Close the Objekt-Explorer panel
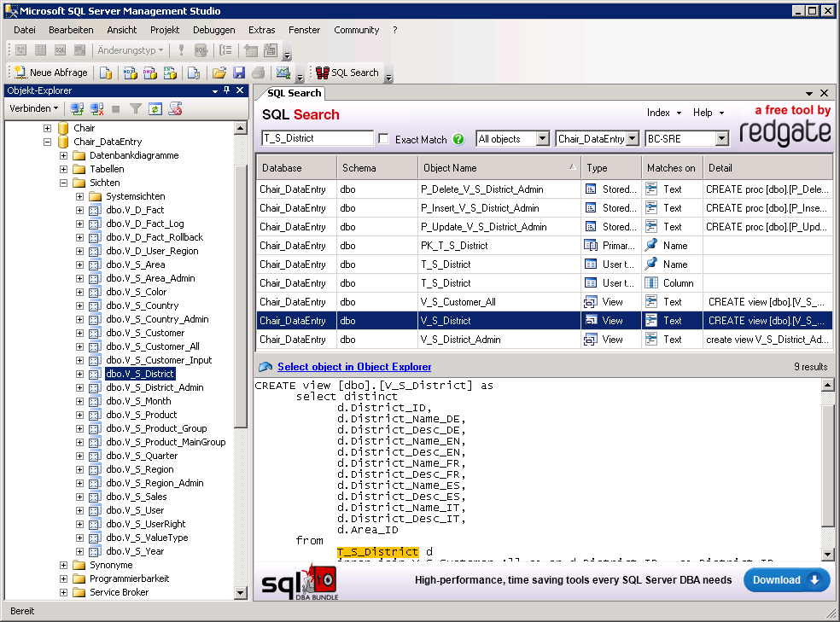The width and height of the screenshot is (840, 622). click(240, 90)
